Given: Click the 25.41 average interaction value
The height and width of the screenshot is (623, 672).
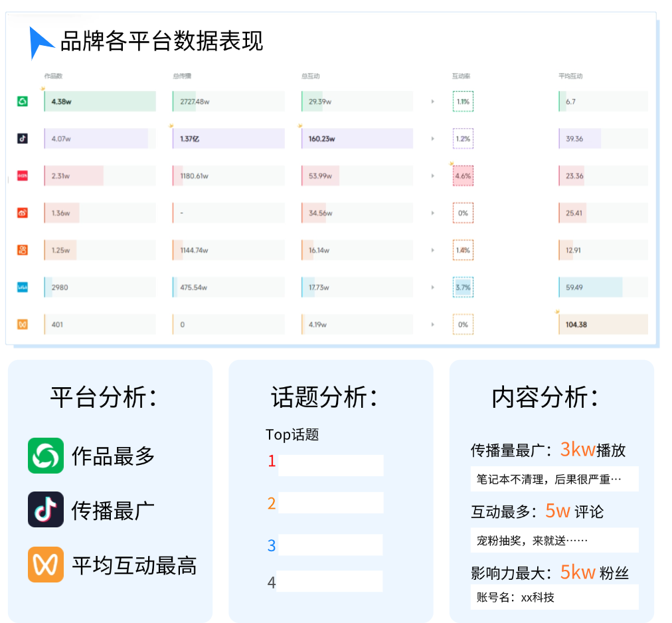Looking at the screenshot, I should coord(574,213).
